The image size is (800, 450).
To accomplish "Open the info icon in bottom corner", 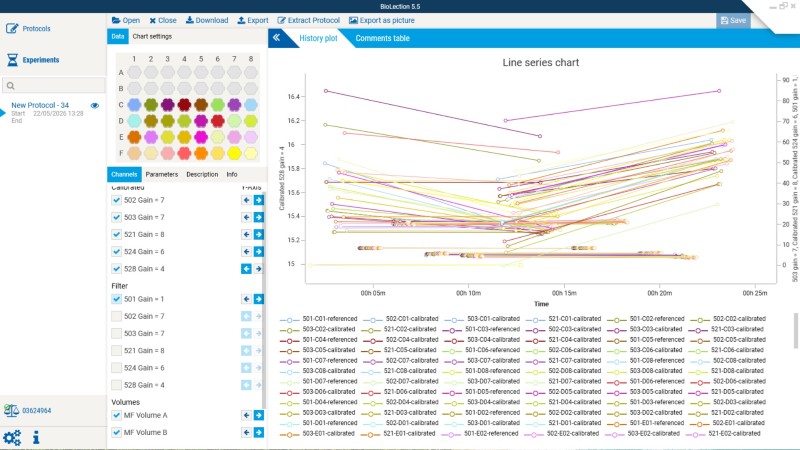I will click(x=36, y=437).
